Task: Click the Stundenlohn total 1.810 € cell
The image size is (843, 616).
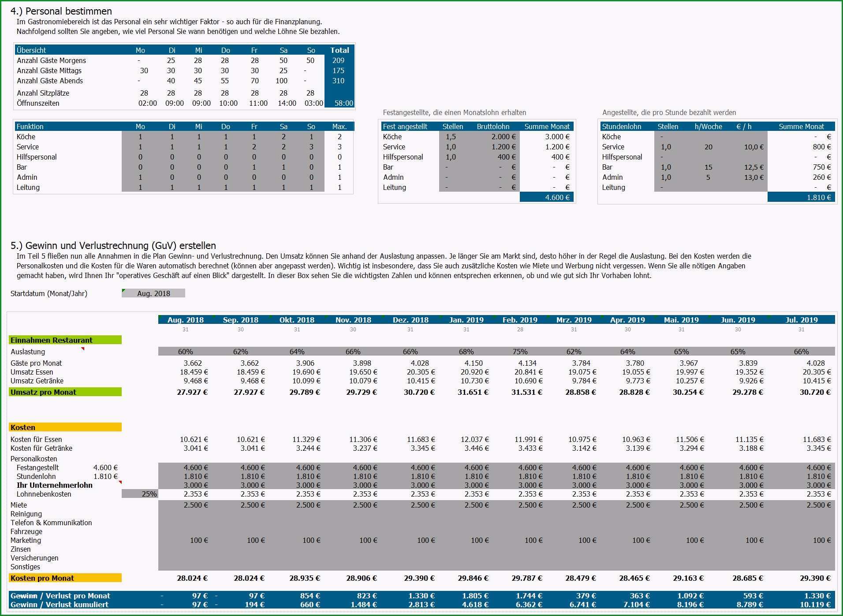Action: (x=801, y=197)
